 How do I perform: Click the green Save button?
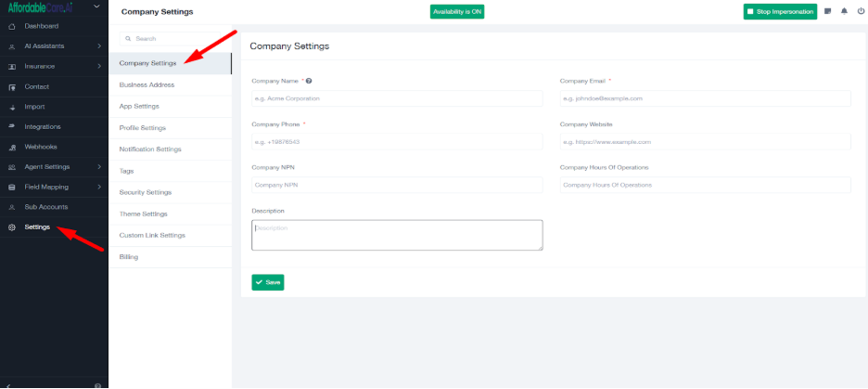tap(267, 282)
